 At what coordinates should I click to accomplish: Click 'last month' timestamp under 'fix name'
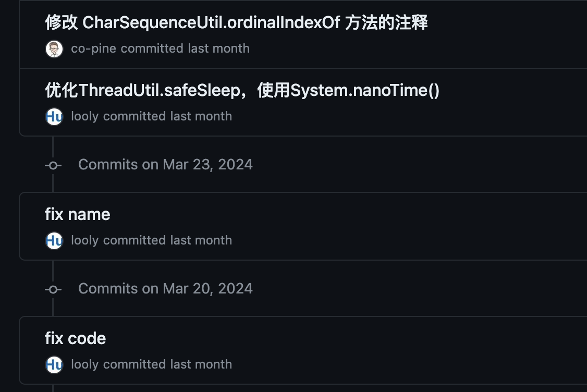tap(201, 240)
